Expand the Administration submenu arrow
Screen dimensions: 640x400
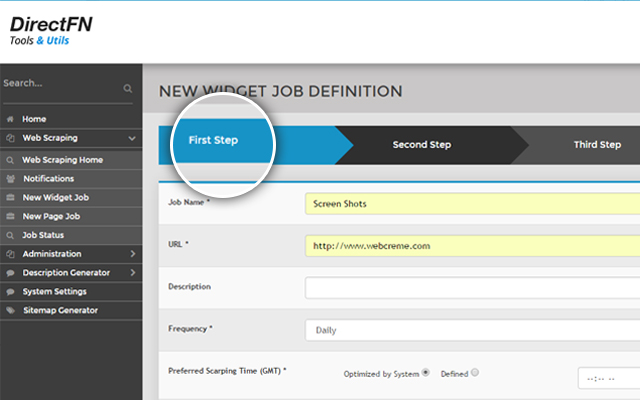pyautogui.click(x=133, y=254)
